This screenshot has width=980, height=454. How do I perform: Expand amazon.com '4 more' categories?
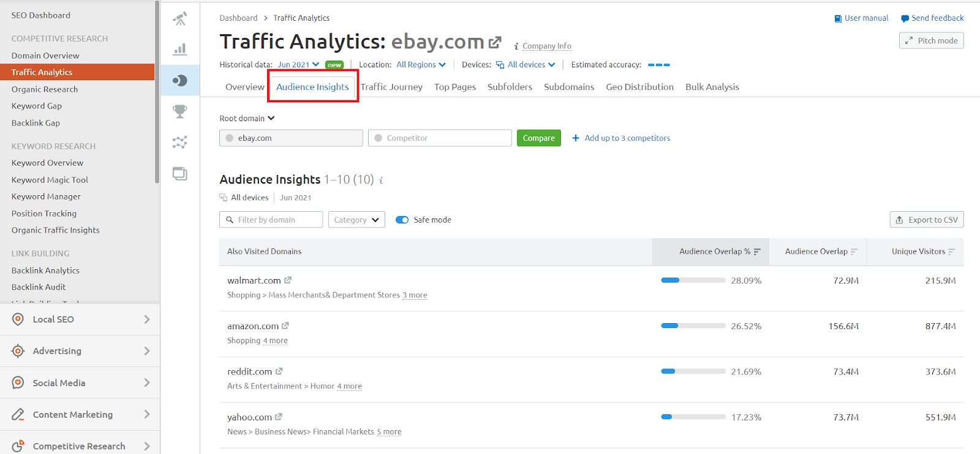coord(275,341)
